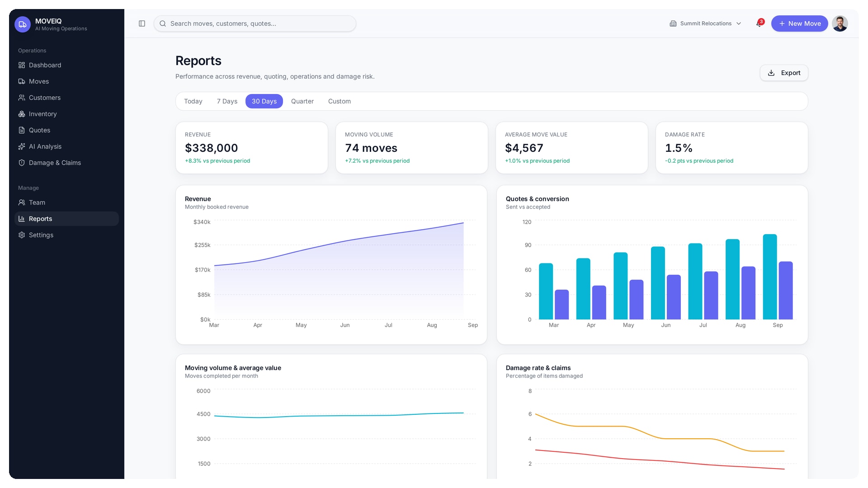The height and width of the screenshot is (488, 868).
Task: Click the Reports page heading
Action: (x=198, y=61)
